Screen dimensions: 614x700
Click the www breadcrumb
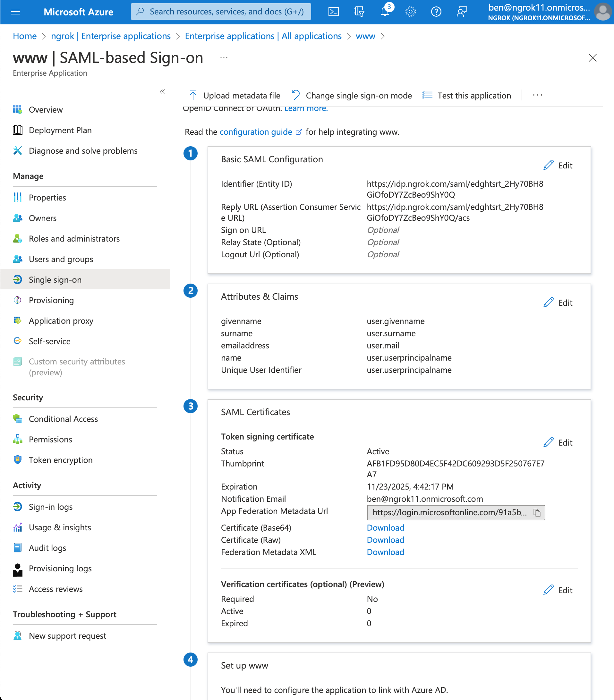pos(365,36)
